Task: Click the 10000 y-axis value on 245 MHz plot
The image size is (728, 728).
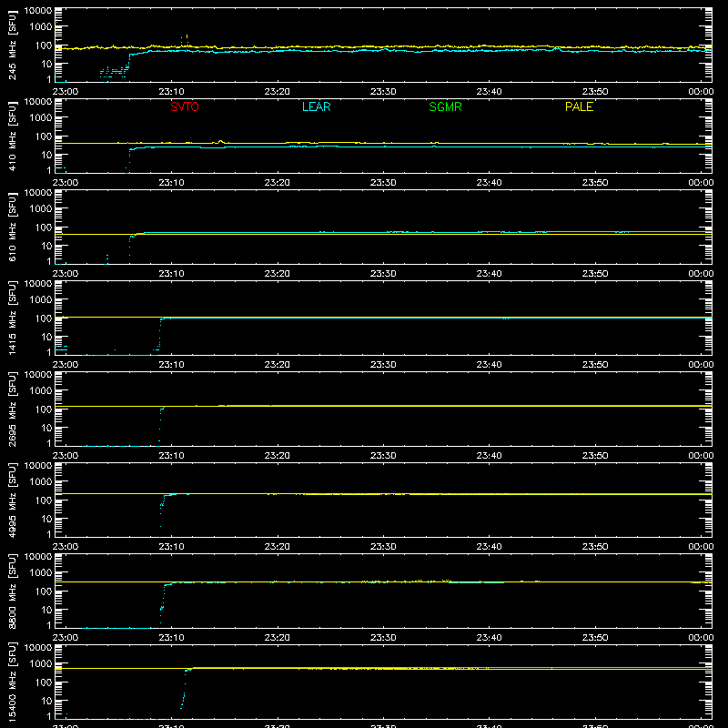Action: click(38, 11)
